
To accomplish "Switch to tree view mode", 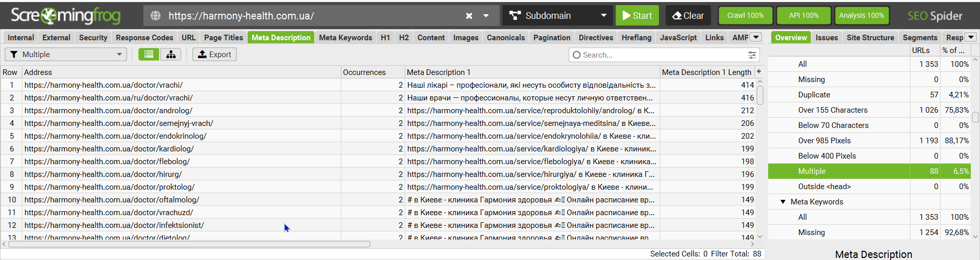I will pos(171,54).
